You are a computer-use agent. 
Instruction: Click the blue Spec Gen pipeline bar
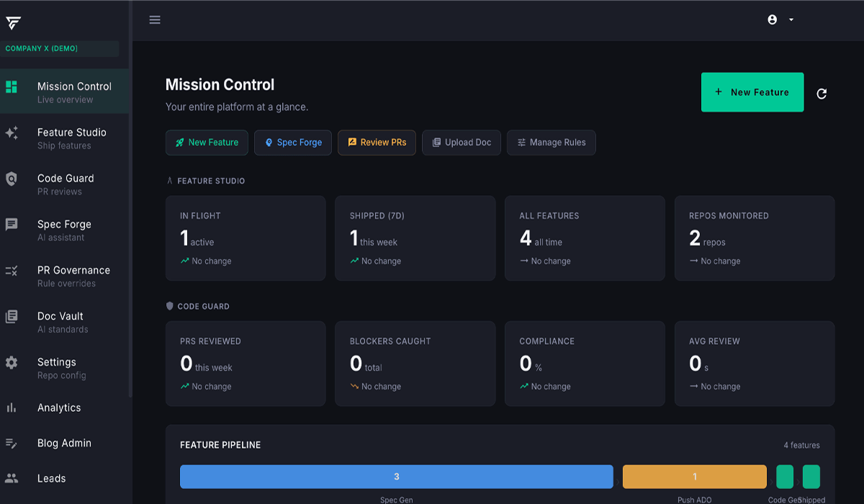click(397, 477)
